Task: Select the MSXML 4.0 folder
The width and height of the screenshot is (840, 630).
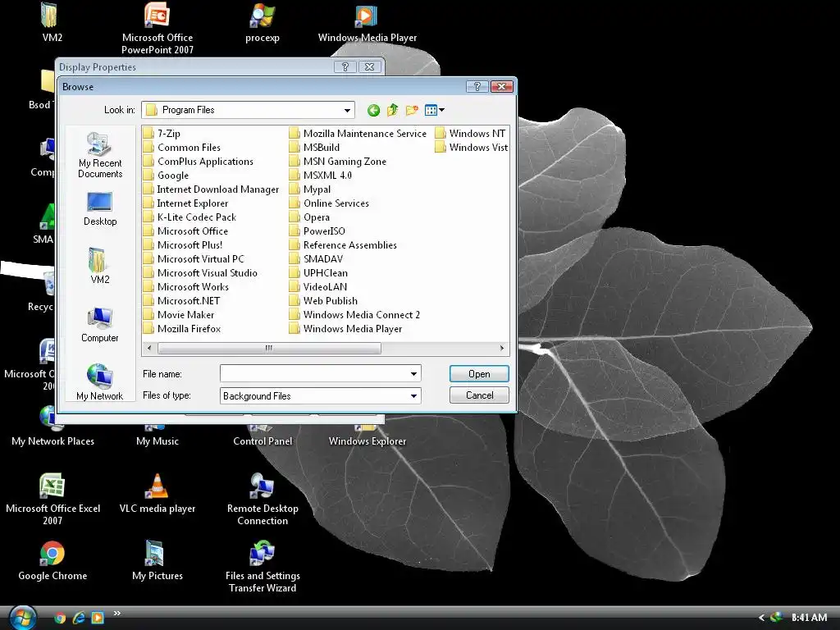Action: [321, 176]
